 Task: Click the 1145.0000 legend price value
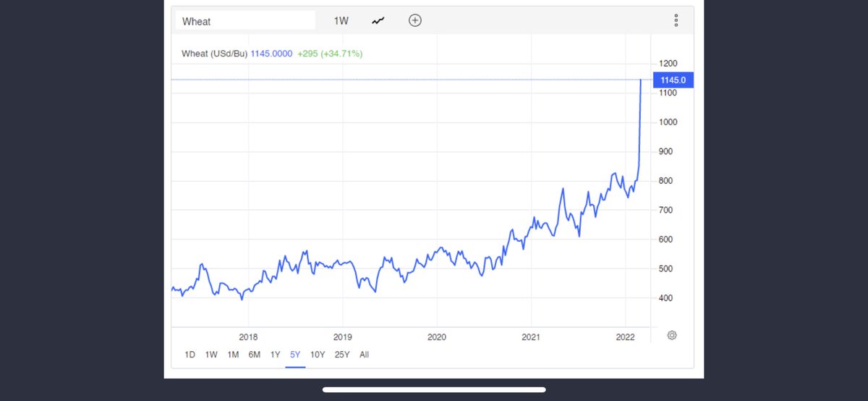pyautogui.click(x=271, y=54)
